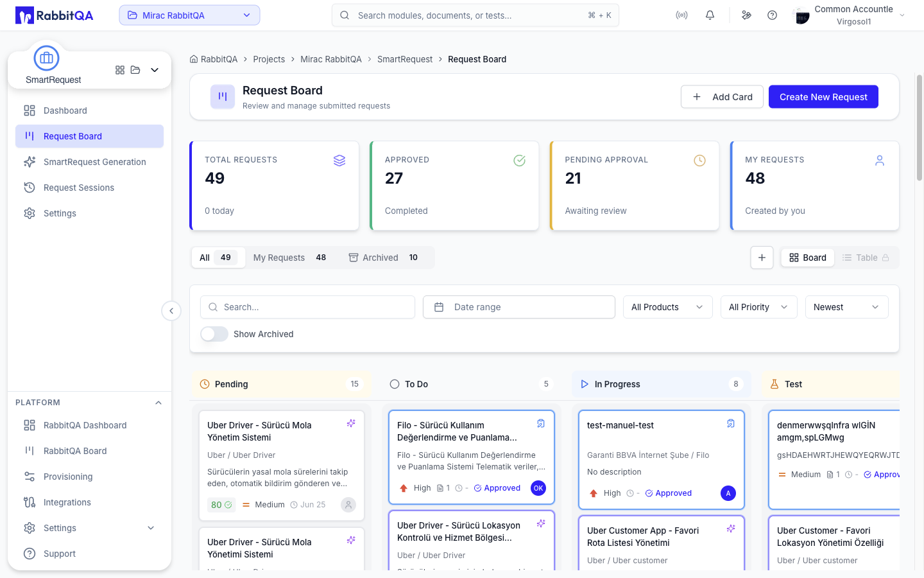Open the Newest sort dropdown
Image resolution: width=924 pixels, height=578 pixels.
[x=847, y=307]
